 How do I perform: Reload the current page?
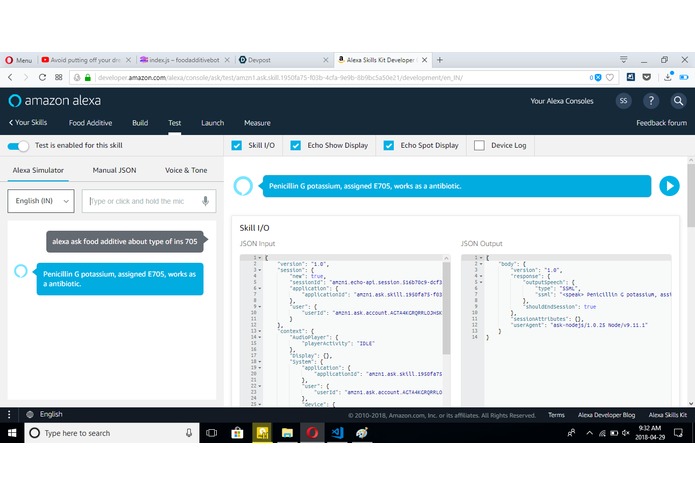[42, 78]
